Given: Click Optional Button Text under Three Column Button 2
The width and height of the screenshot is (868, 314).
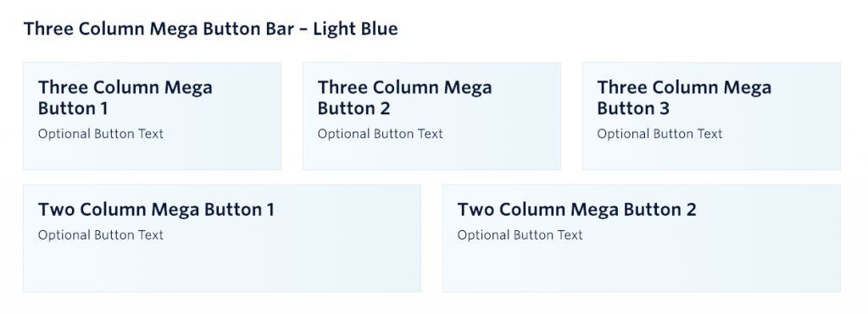Looking at the screenshot, I should pyautogui.click(x=381, y=134).
